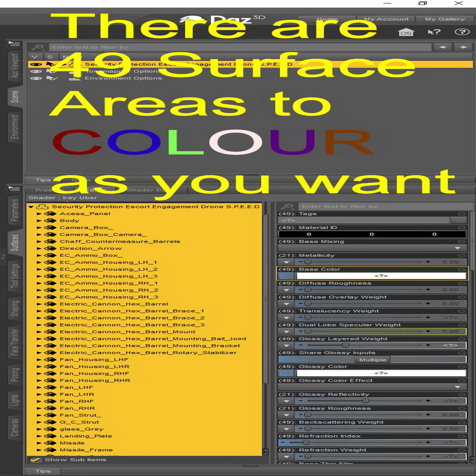Open the Metallicity gear settings icon
Viewport: 476px width, 476px height.
coord(462,255)
